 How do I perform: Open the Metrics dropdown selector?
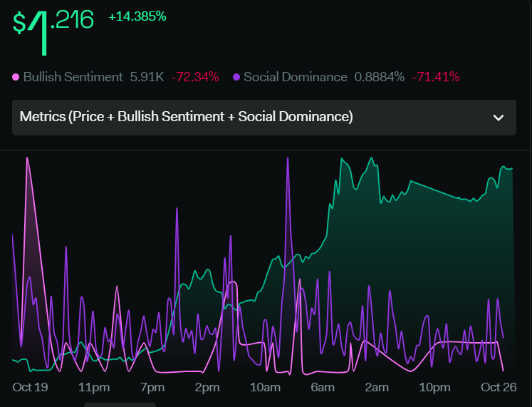click(x=264, y=118)
